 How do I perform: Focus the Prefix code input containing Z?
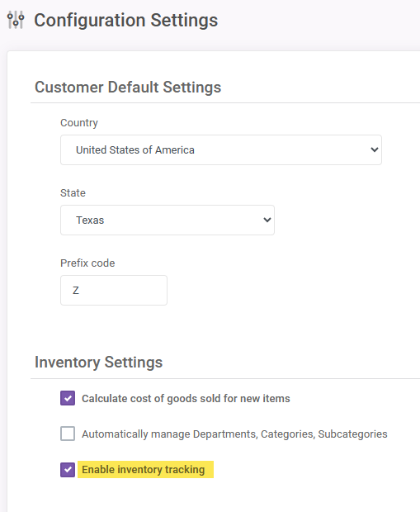(x=114, y=291)
